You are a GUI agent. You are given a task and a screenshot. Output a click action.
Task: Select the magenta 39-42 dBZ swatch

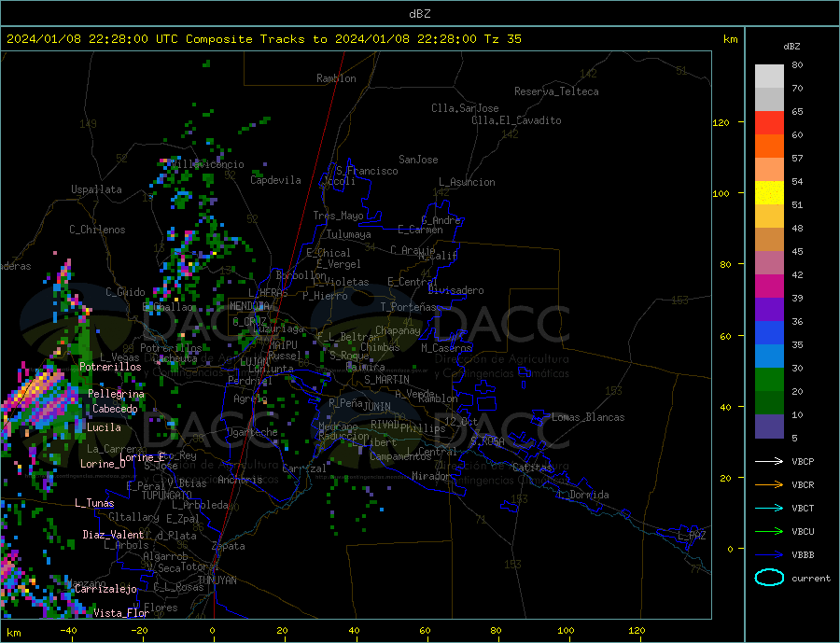(769, 287)
